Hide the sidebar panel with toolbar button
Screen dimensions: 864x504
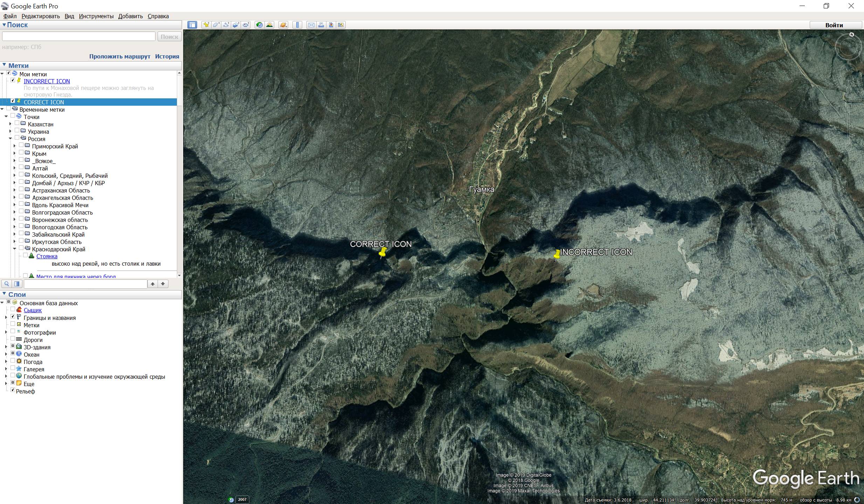(192, 25)
